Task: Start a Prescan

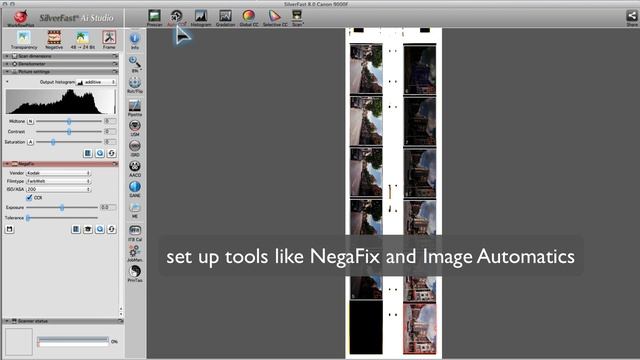Action: coord(154,18)
